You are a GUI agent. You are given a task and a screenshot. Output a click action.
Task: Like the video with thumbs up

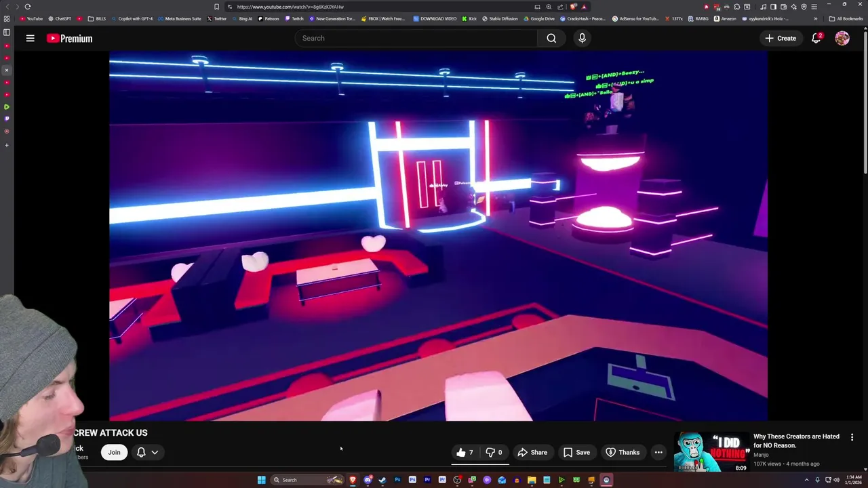(465, 452)
